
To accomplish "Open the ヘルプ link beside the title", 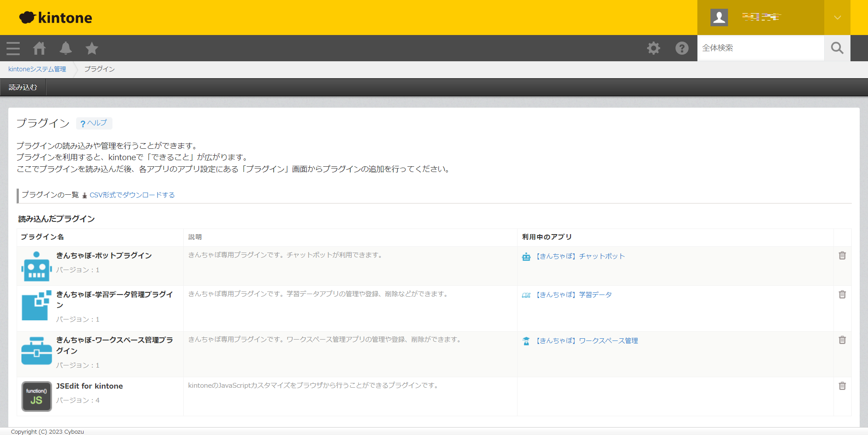I will [94, 123].
